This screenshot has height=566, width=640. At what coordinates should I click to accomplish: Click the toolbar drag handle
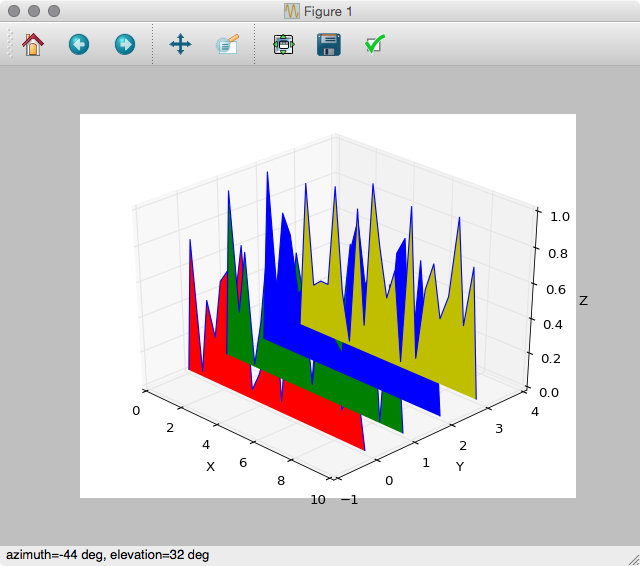click(10, 44)
